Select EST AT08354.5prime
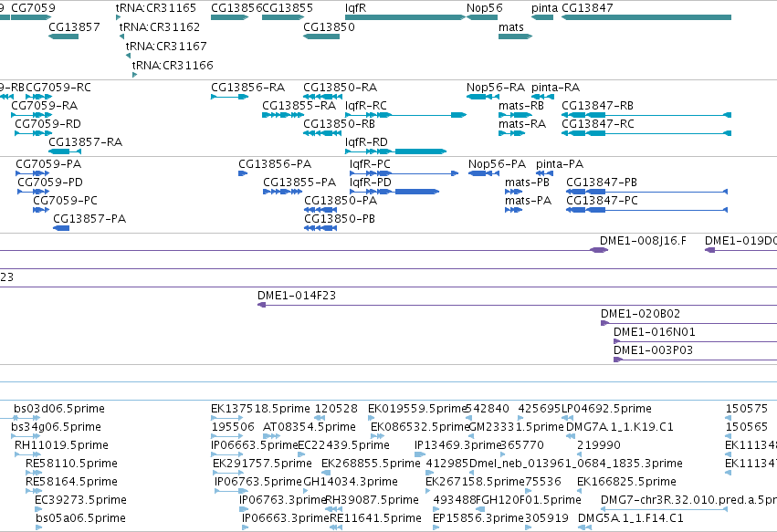Viewport: 777px width, 532px height. point(310,427)
